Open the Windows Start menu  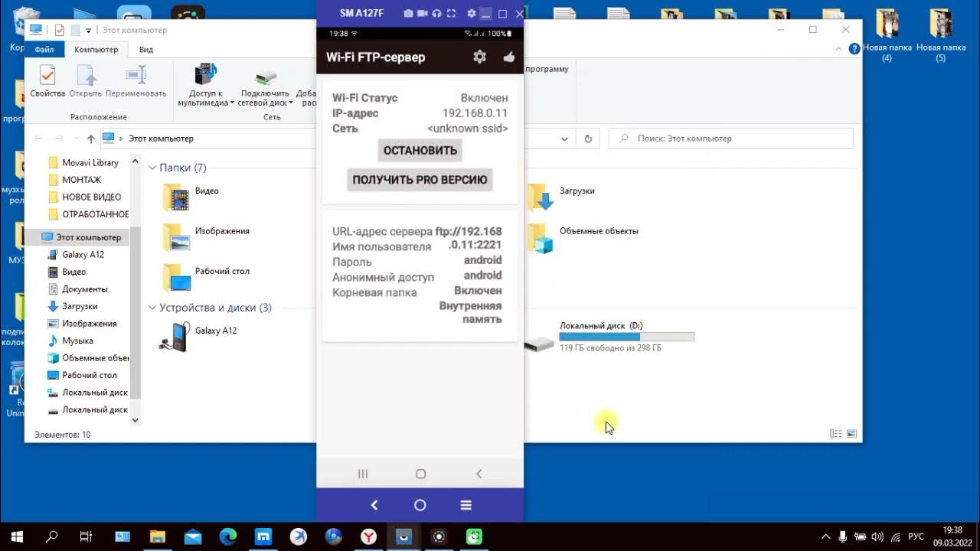click(x=16, y=536)
